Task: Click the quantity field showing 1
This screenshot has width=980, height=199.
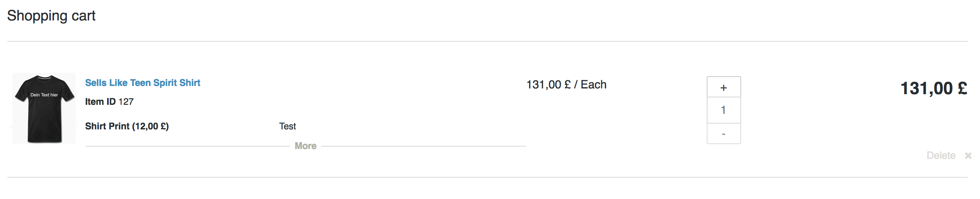Action: pos(724,110)
